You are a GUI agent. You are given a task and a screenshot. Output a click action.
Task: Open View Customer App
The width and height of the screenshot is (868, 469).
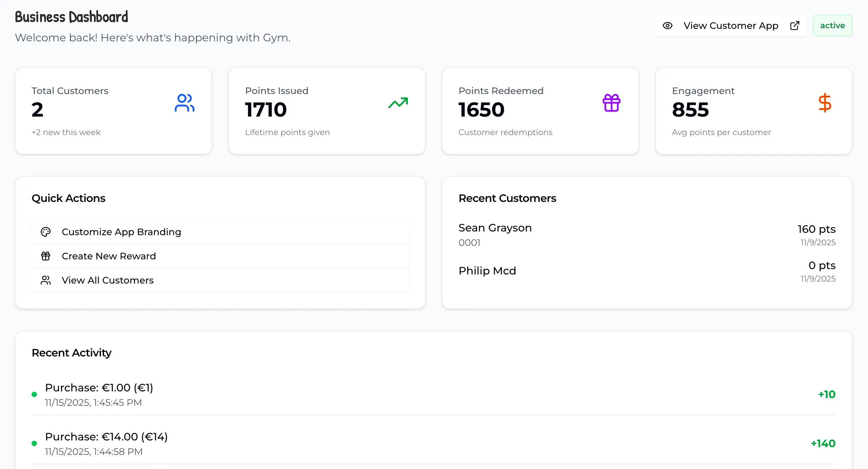[731, 26]
